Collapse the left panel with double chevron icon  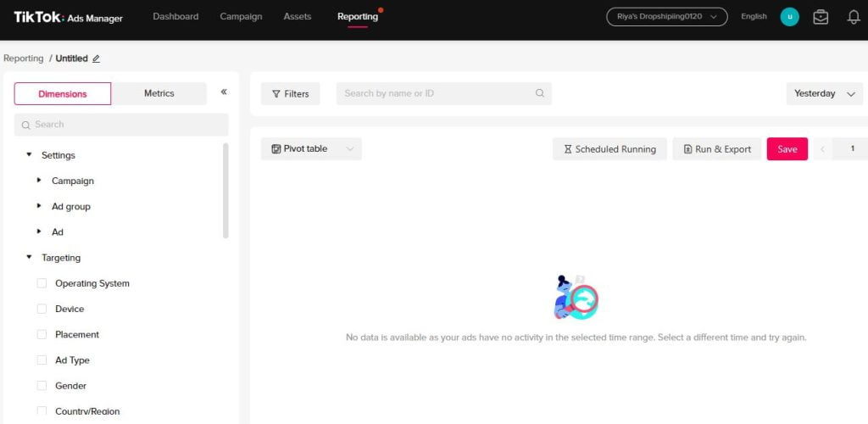(x=224, y=92)
